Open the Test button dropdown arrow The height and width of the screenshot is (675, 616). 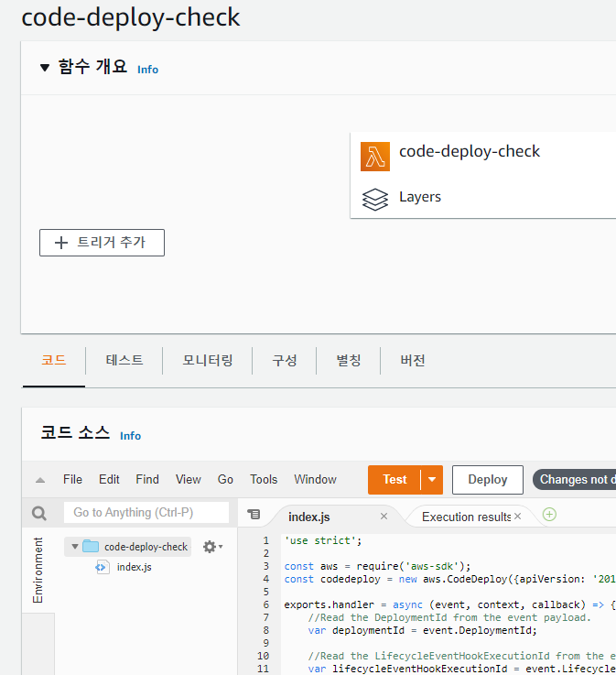point(432,480)
